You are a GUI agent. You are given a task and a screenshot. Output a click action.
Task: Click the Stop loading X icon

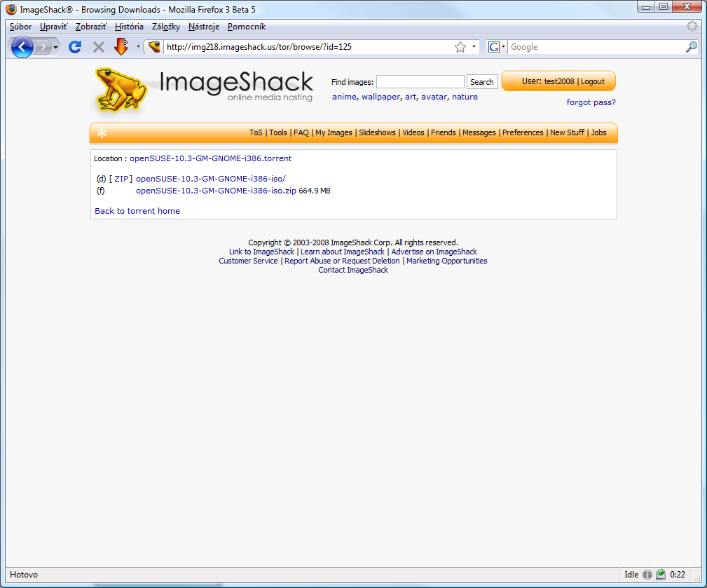(x=99, y=47)
